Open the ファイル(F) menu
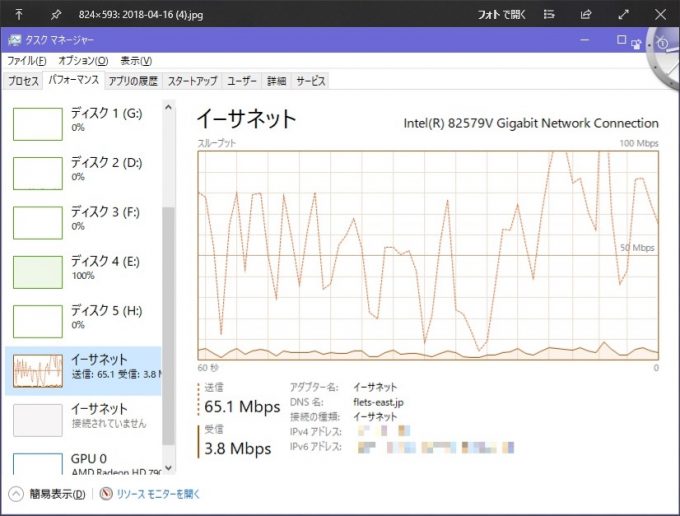Image resolution: width=680 pixels, height=516 pixels. point(27,61)
